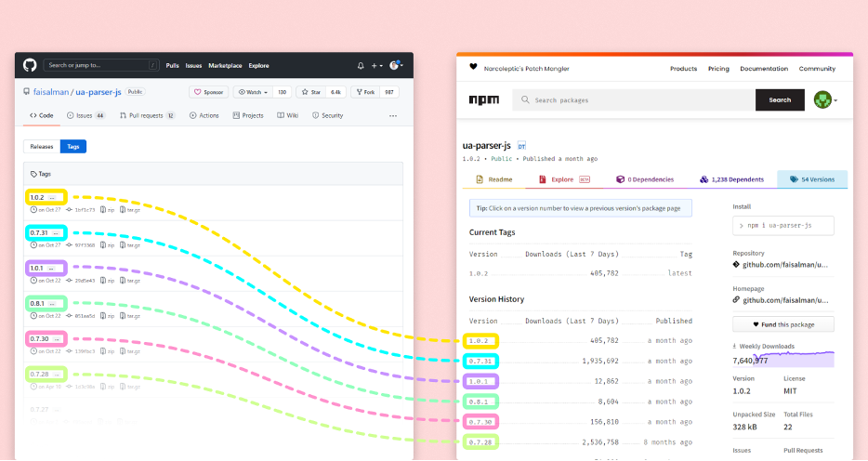
Task: Open Explore in GitHub top bar
Action: point(258,65)
